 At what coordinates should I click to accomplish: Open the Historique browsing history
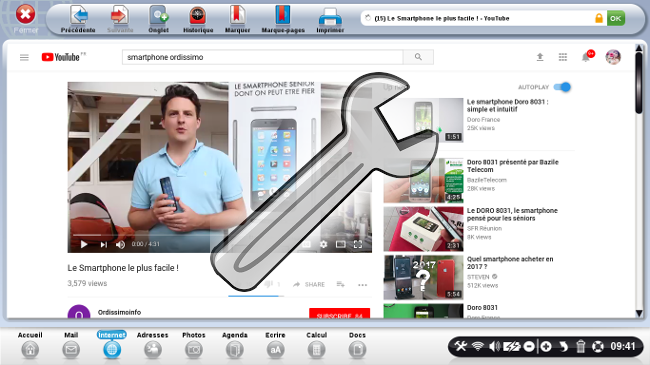coord(198,19)
